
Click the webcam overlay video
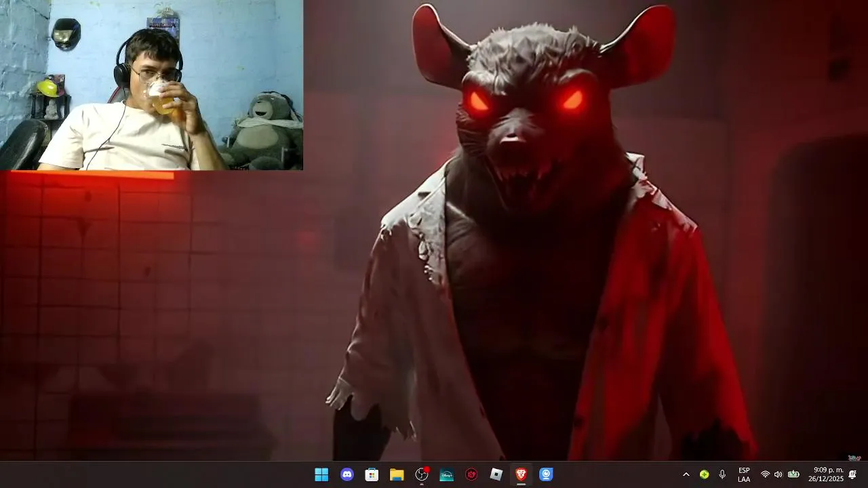(151, 85)
